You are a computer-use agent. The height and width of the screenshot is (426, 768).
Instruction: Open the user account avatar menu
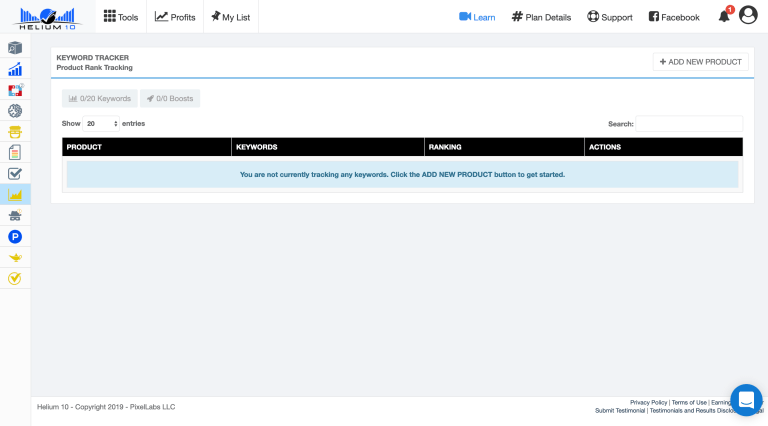pos(748,15)
